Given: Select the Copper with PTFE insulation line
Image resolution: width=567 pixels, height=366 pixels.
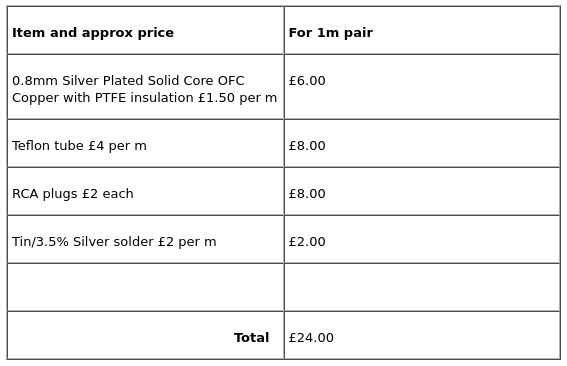Looking at the screenshot, I should click(144, 98).
